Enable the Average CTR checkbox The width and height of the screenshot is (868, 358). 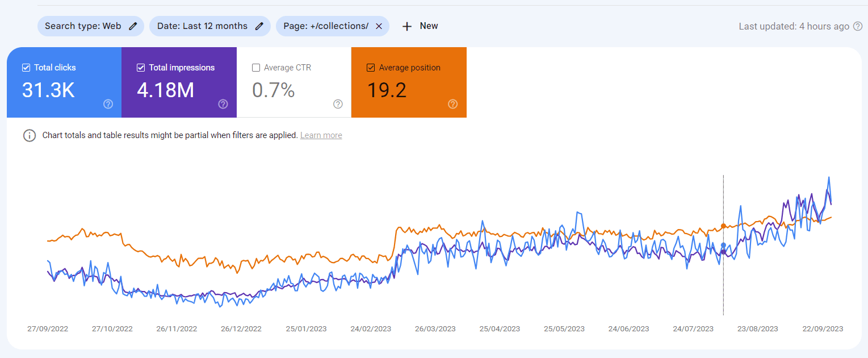pyautogui.click(x=255, y=67)
